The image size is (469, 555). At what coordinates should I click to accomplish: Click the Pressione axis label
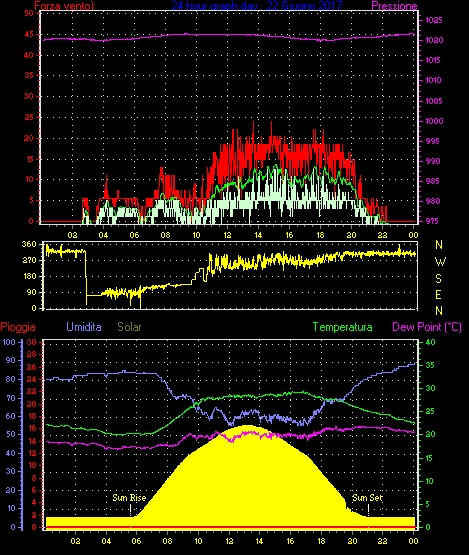pyautogui.click(x=394, y=6)
